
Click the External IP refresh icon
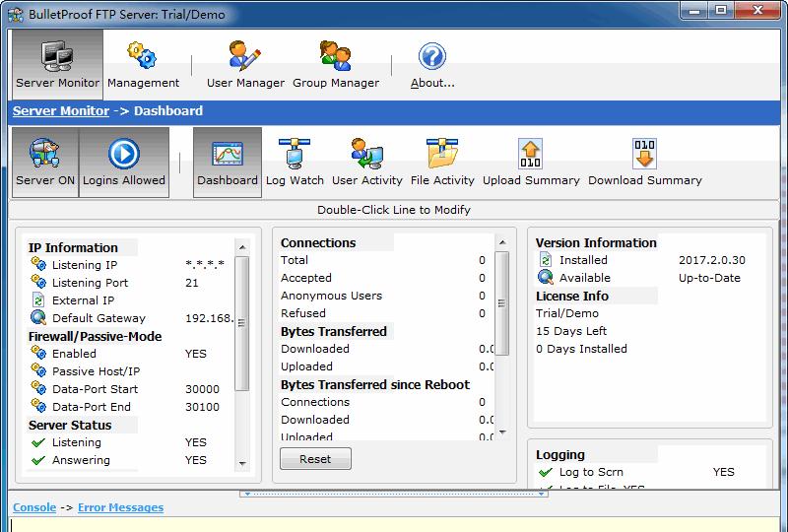coord(38,299)
